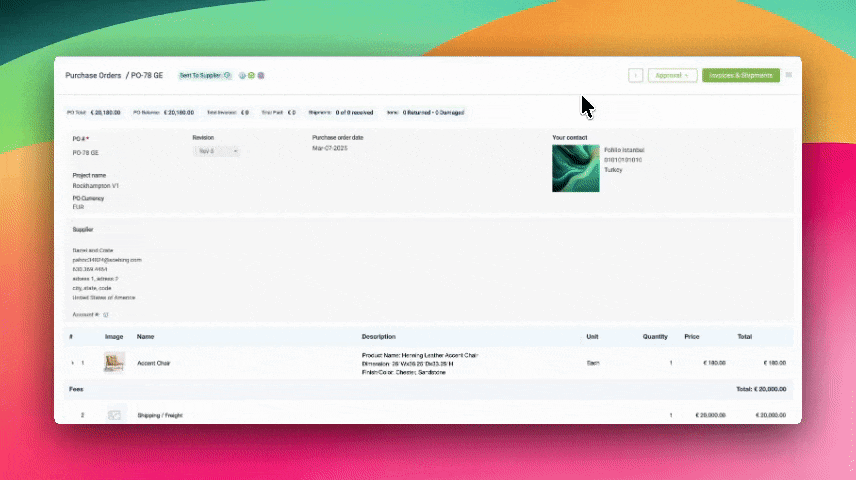Click the PO Currency value EUR
Image resolution: width=856 pixels, height=480 pixels.
(x=78, y=207)
